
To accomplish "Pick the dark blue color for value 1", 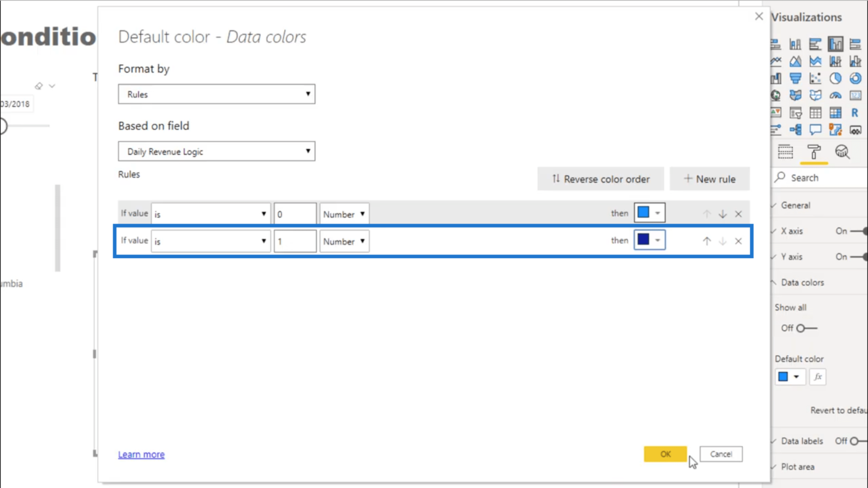I will click(649, 240).
